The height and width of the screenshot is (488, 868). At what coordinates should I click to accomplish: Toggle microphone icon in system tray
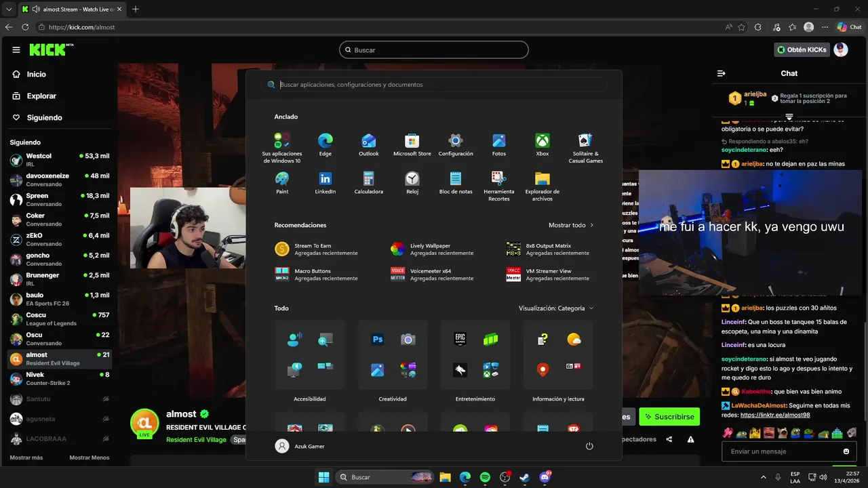(778, 477)
